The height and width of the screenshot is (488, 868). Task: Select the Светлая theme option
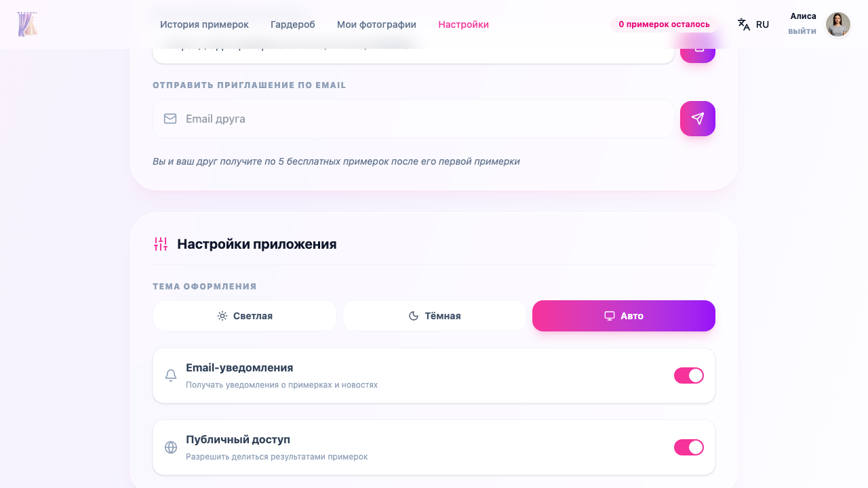pyautogui.click(x=244, y=315)
